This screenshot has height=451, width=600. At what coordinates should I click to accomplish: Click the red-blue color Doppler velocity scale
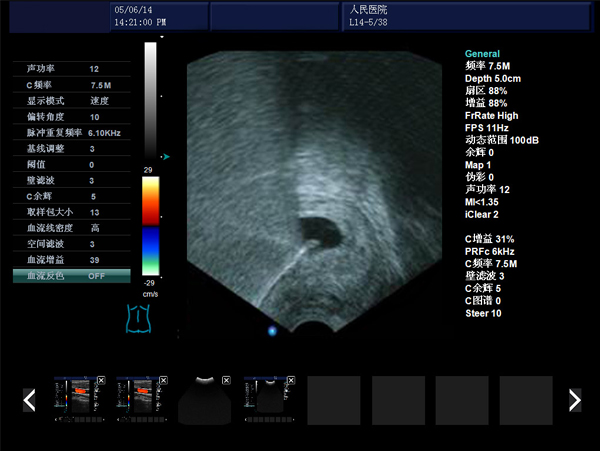[x=151, y=228]
